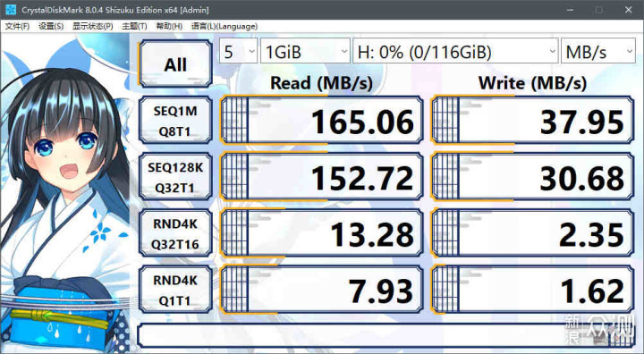Open the test count dropdown showing 5
644x354 pixels.
tap(238, 52)
